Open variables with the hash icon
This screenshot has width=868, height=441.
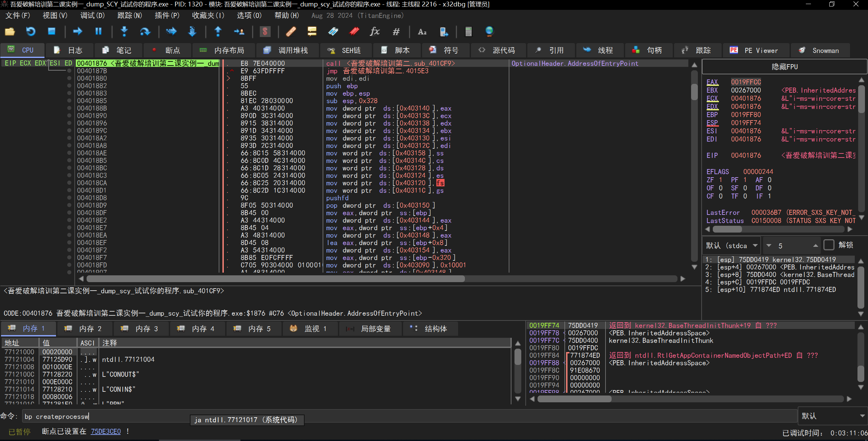pyautogui.click(x=396, y=32)
